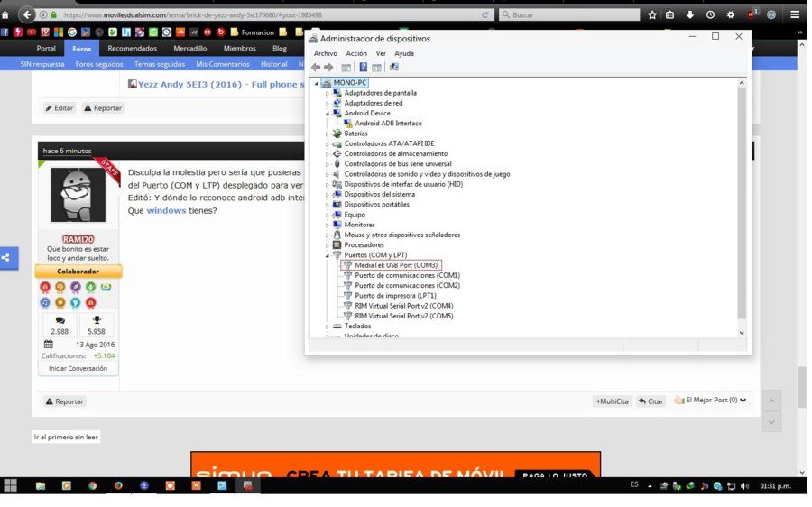Collapse Puertos (COM y LPT) node

coord(327,255)
